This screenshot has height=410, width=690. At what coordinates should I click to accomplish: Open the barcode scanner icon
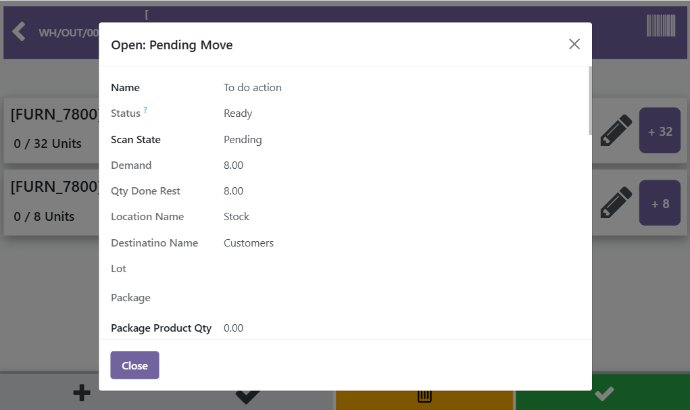coord(660,27)
